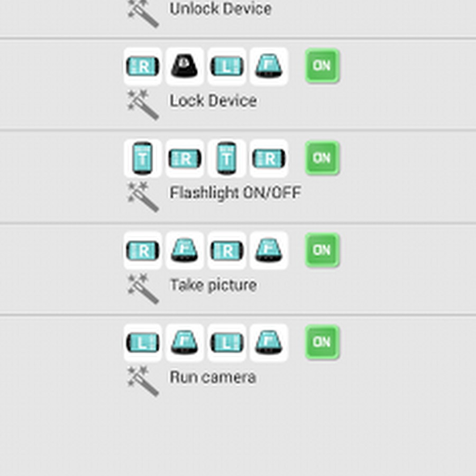Click the first R tilt icon in Take picture row
This screenshot has width=476, height=476.
pyautogui.click(x=143, y=250)
